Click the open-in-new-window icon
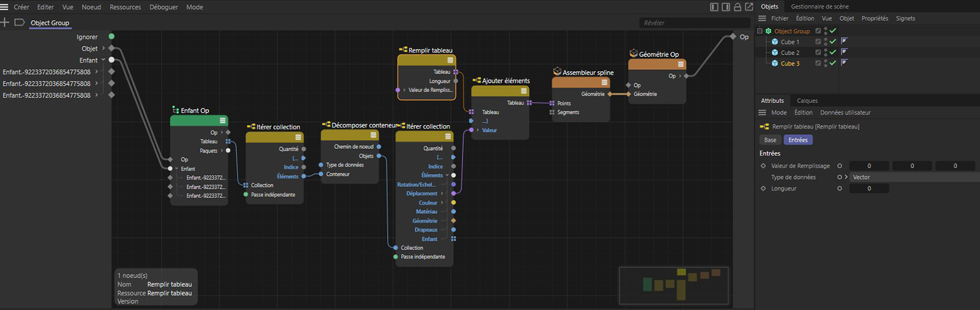980x310 pixels. (x=748, y=7)
